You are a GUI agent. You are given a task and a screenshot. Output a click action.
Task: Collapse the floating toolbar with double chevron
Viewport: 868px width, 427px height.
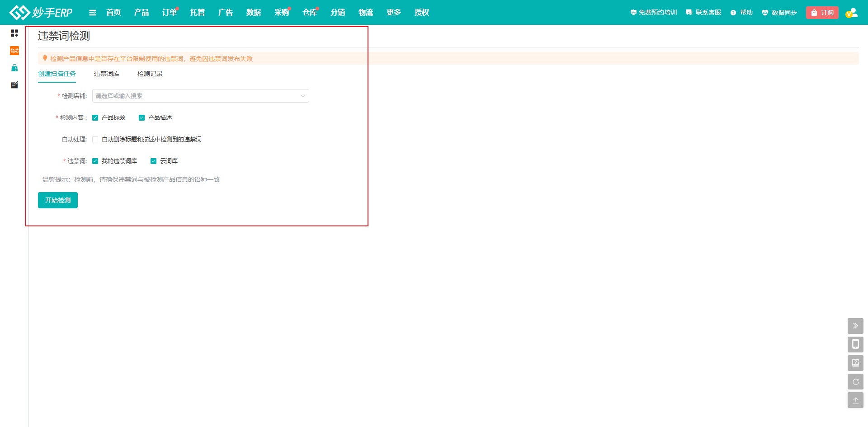coord(855,326)
